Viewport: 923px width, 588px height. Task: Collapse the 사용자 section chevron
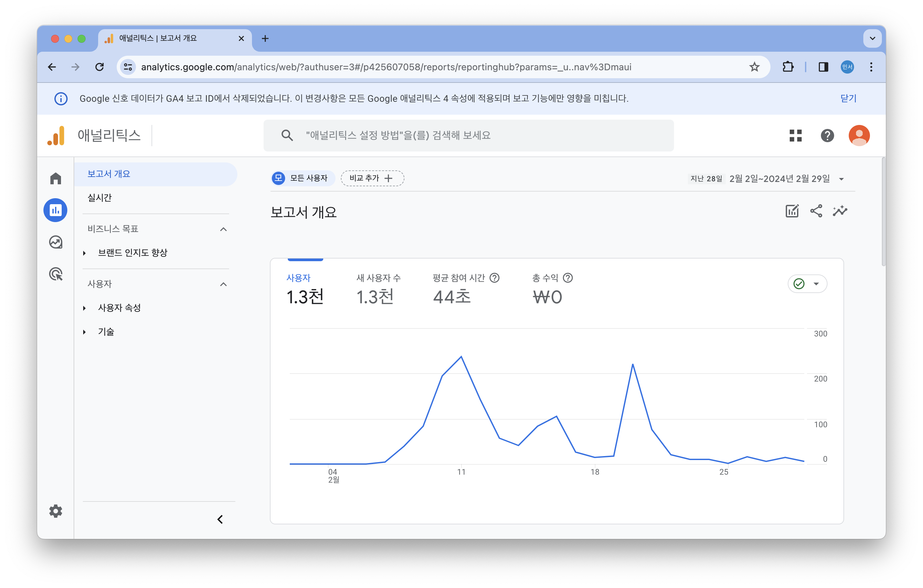click(223, 284)
